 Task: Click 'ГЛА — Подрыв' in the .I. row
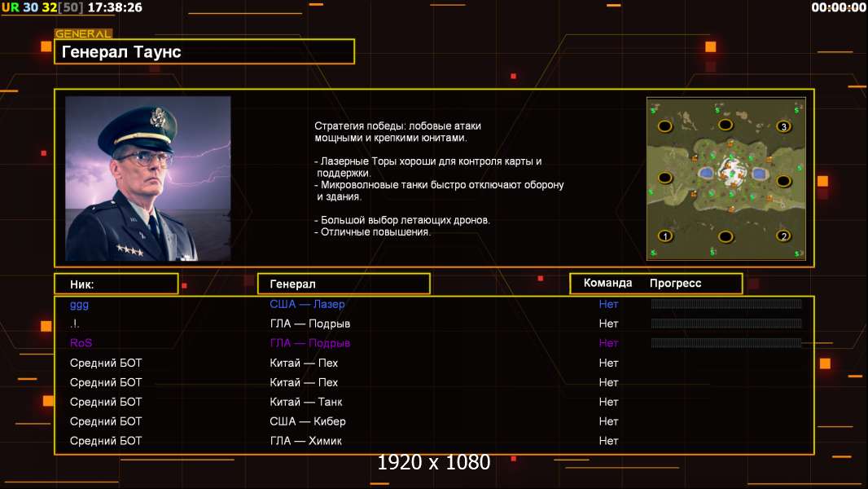point(309,324)
